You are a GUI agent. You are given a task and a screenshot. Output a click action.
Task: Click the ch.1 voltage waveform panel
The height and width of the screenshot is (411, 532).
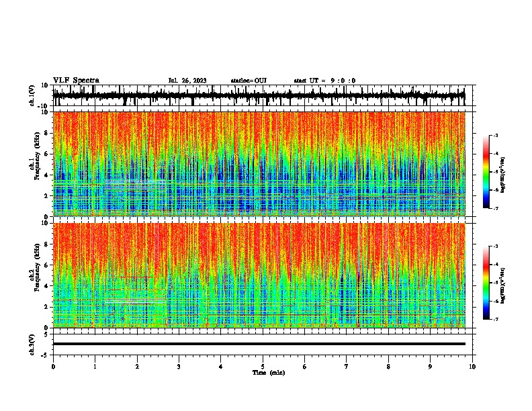(264, 95)
